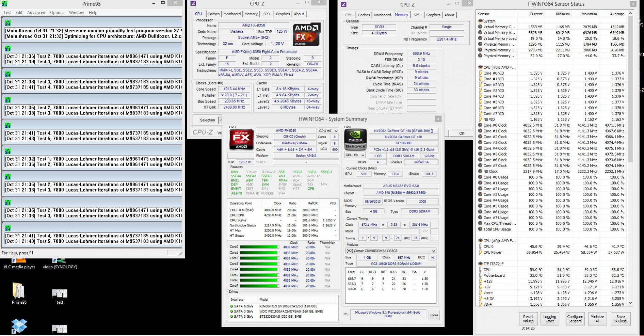The image size is (644, 336).
Task: Click the Save & Close button
Action: [621, 319]
